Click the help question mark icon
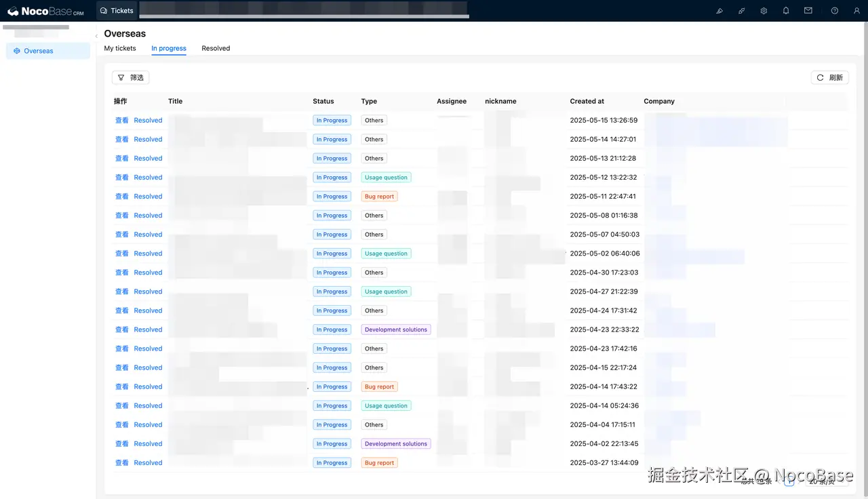 [833, 10]
